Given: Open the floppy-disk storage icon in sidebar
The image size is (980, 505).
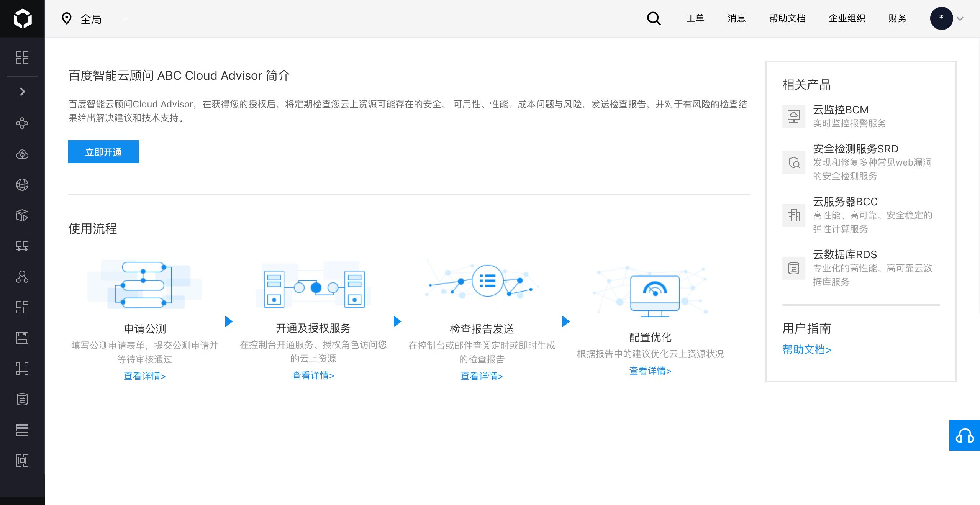Looking at the screenshot, I should 22,338.
